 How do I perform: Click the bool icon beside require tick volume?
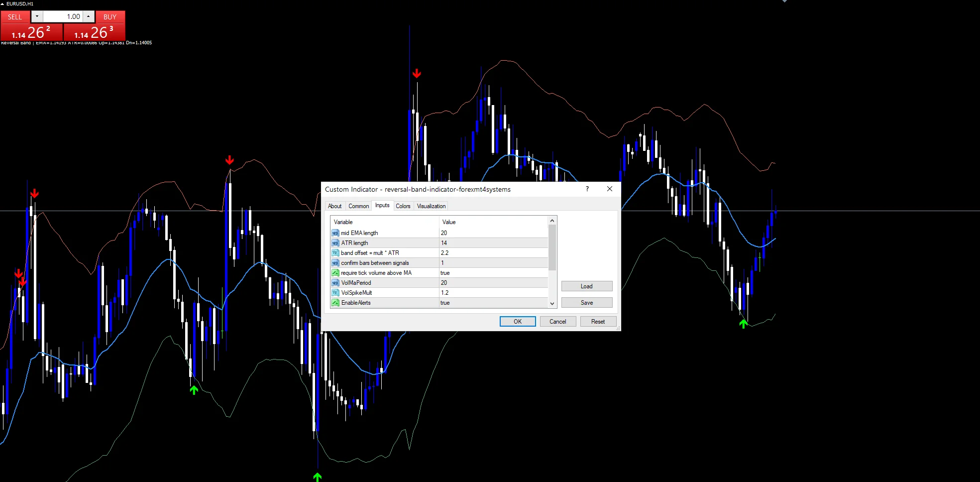tap(335, 273)
